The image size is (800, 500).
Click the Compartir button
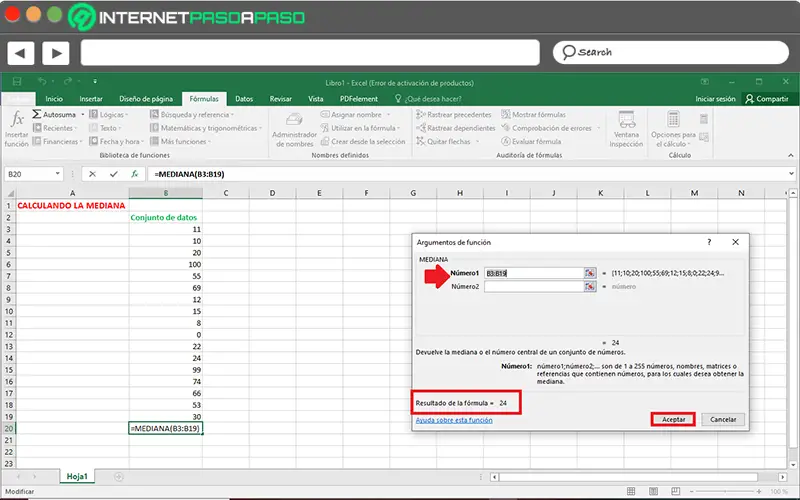click(x=767, y=98)
